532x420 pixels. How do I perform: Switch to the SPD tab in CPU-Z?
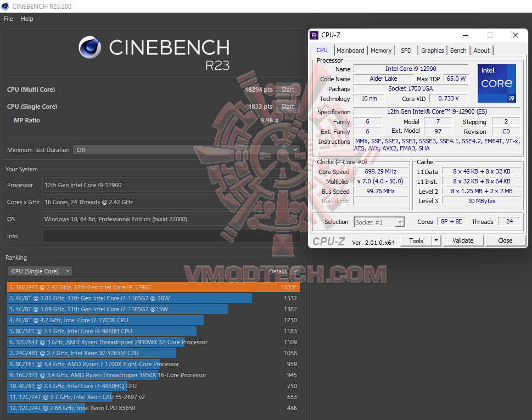pyautogui.click(x=406, y=51)
